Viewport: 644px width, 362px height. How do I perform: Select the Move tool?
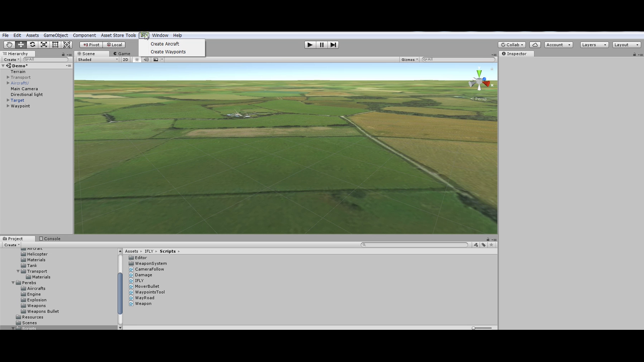click(x=21, y=45)
